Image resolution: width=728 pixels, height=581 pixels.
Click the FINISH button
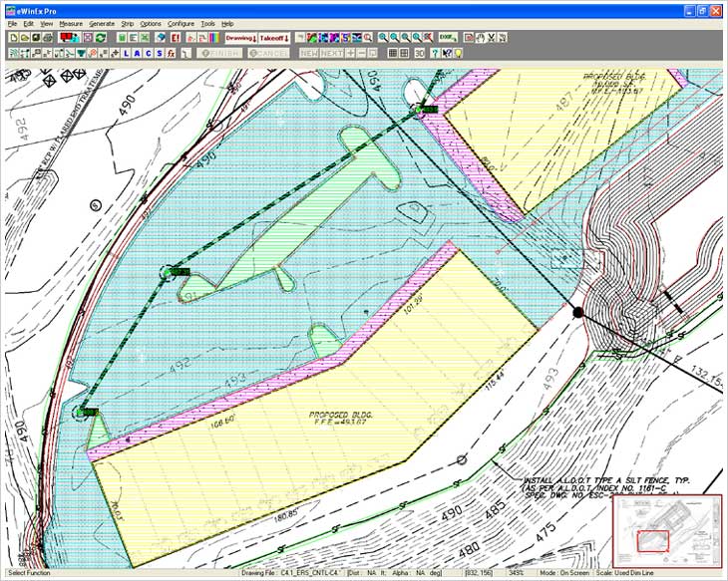click(x=219, y=53)
